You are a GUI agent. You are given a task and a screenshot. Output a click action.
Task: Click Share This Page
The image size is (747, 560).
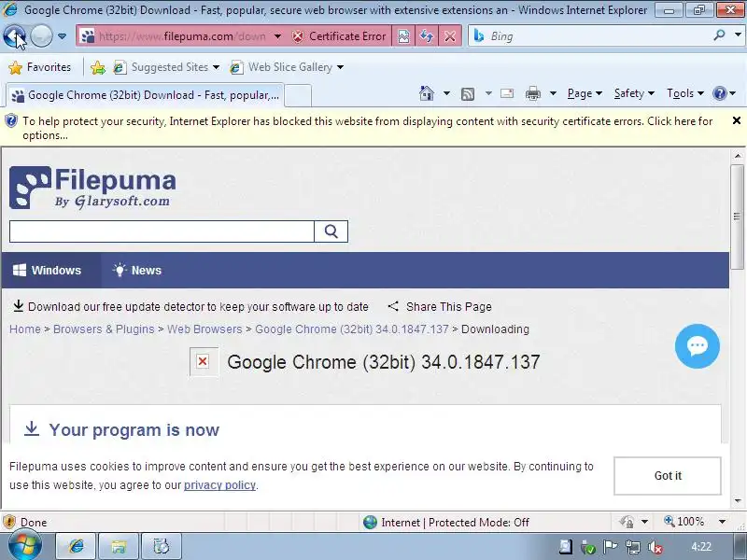coord(439,307)
